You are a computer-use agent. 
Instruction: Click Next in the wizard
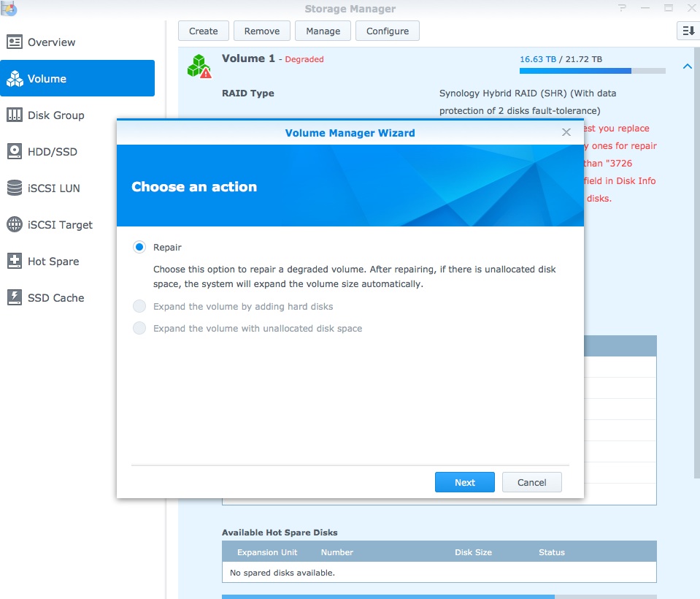click(x=465, y=482)
